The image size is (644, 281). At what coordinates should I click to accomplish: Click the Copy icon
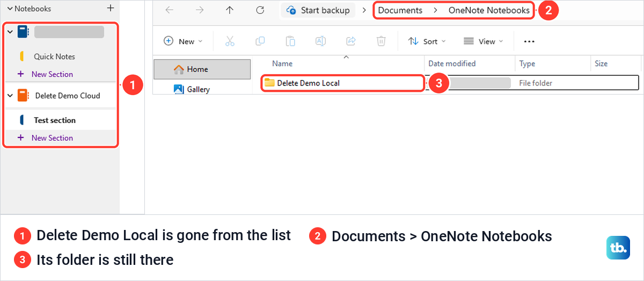pos(260,41)
